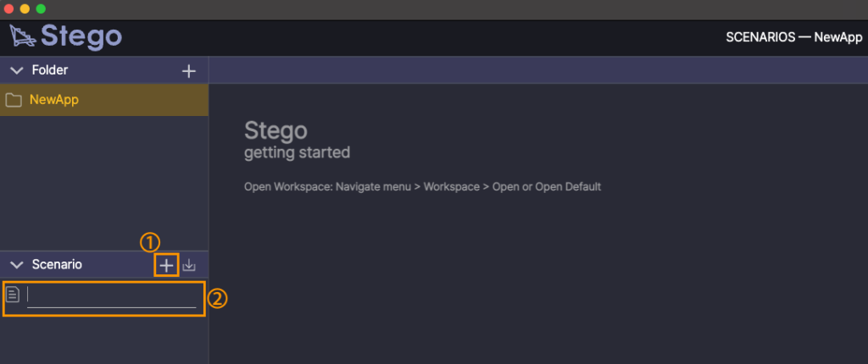Select the NewApp folder entry
Screen dimensions: 868x364
click(x=104, y=100)
